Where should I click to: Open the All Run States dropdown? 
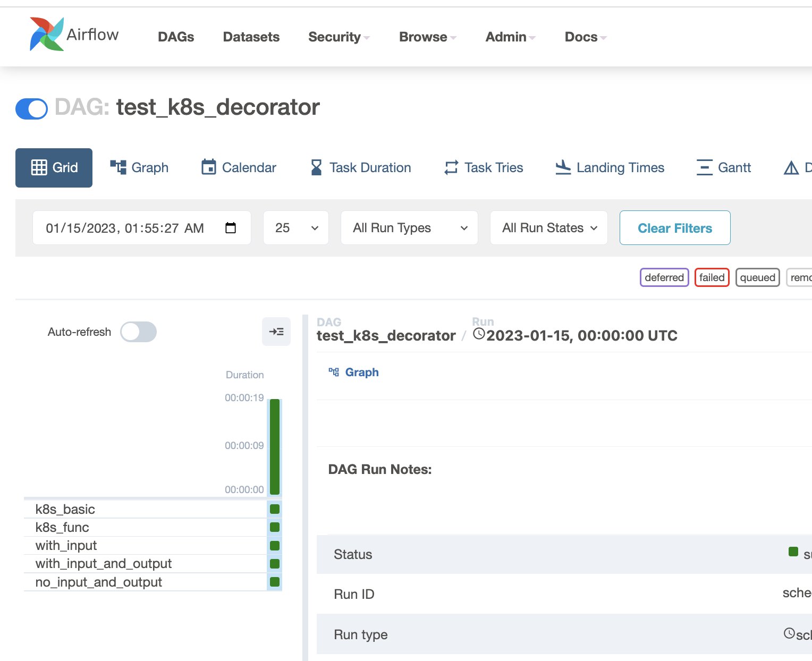(549, 228)
